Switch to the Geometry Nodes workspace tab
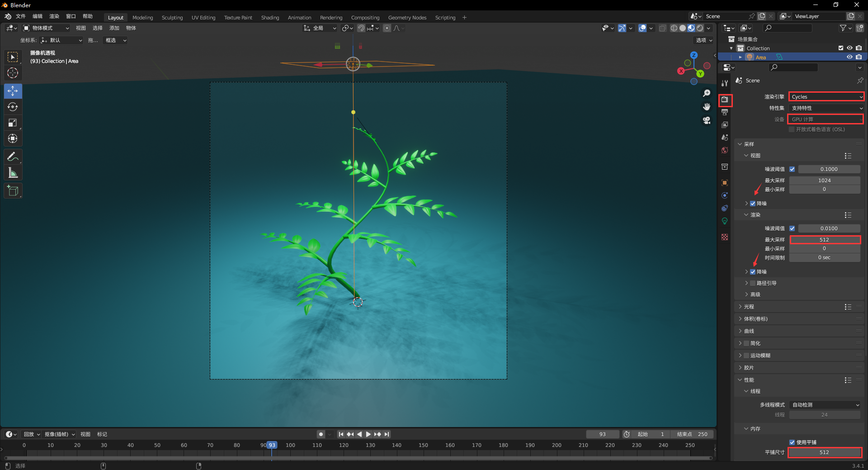The height and width of the screenshot is (470, 868). pos(407,18)
